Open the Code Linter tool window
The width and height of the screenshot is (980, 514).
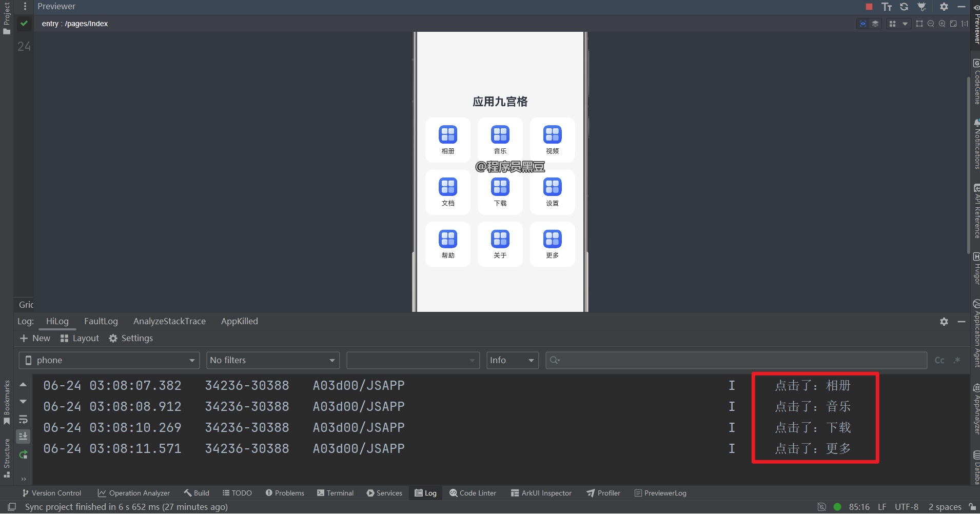coord(473,493)
